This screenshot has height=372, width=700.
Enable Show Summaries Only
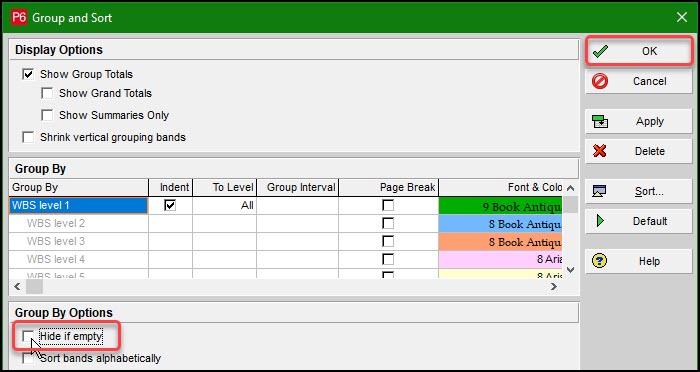click(x=47, y=115)
